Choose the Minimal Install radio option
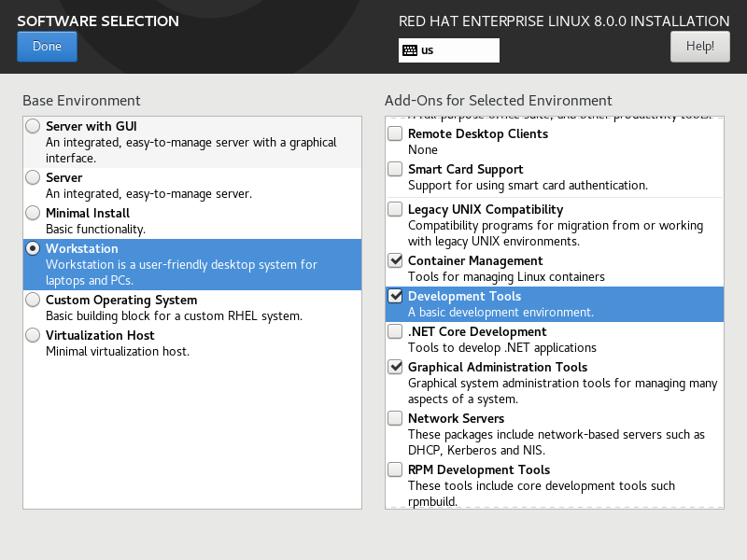The image size is (747, 560). (x=34, y=213)
